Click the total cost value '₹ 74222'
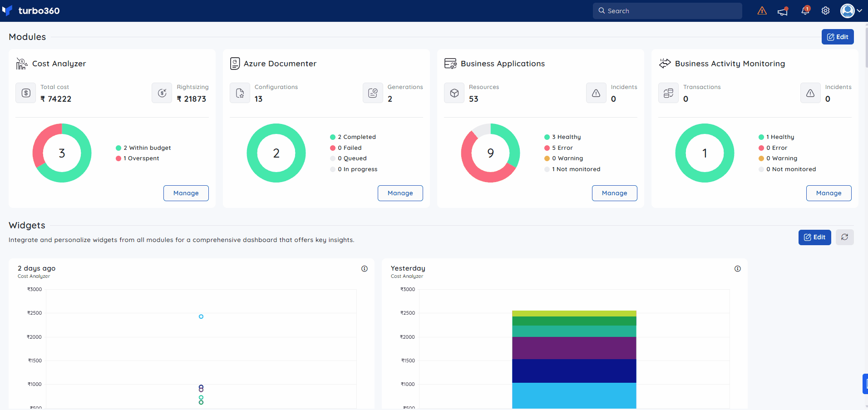The width and height of the screenshot is (868, 410). [x=56, y=99]
